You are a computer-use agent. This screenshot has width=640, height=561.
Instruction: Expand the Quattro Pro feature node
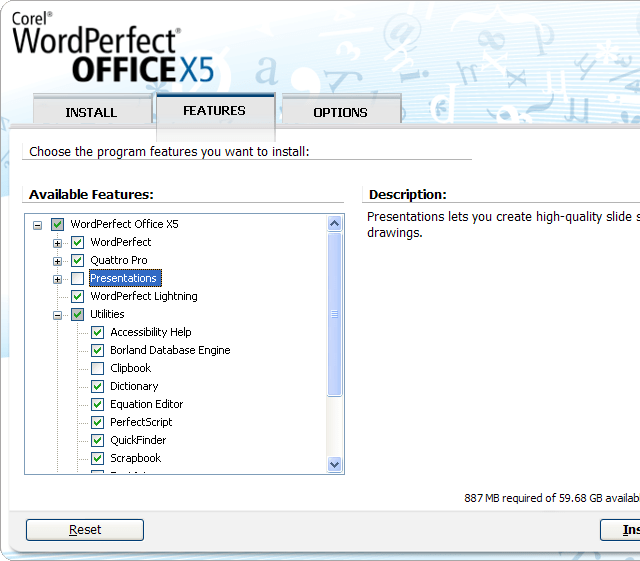click(58, 261)
